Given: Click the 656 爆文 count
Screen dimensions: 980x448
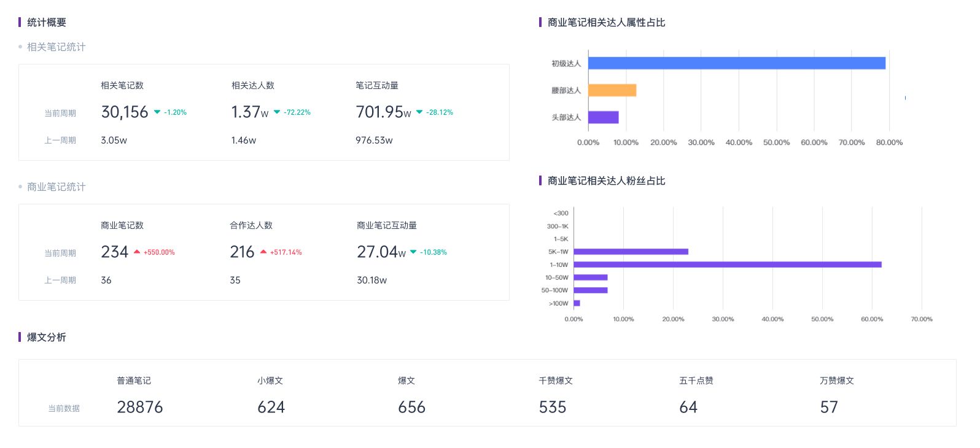Looking at the screenshot, I should 412,407.
